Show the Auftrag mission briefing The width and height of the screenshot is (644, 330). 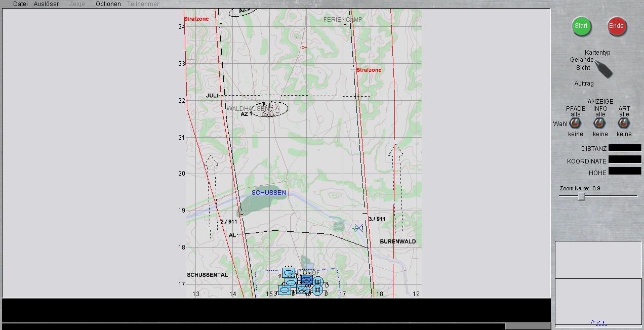click(x=584, y=84)
